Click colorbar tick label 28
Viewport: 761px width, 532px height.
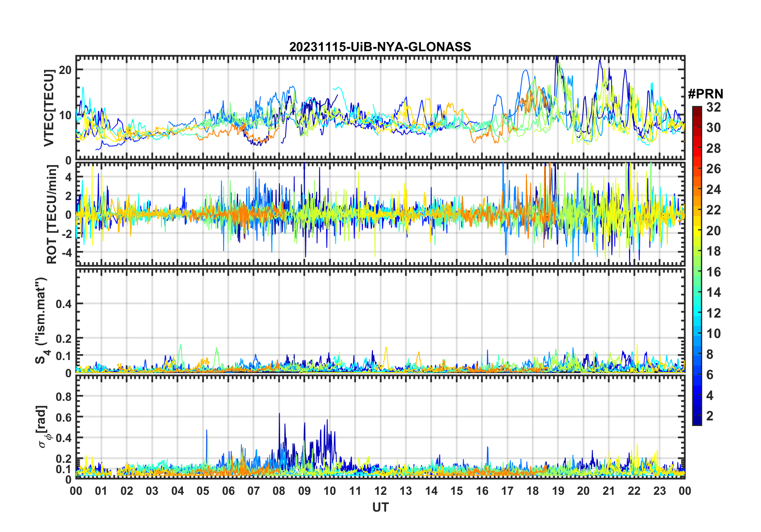click(x=713, y=148)
